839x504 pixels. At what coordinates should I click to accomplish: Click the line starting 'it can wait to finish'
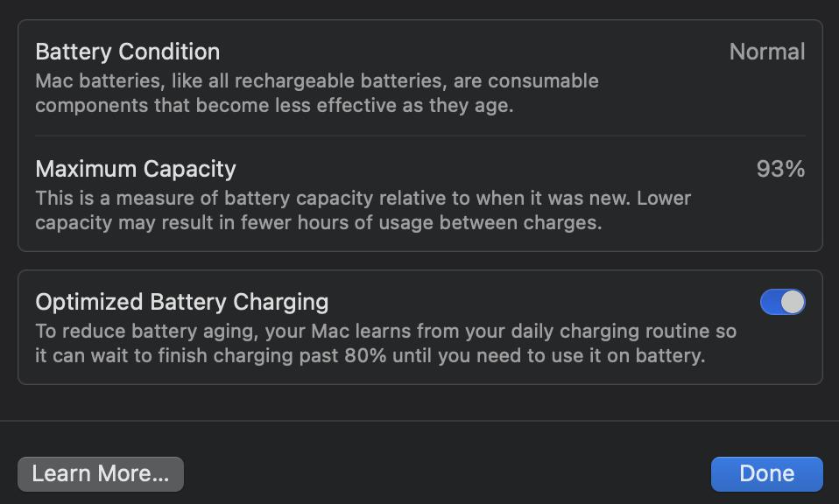tap(370, 356)
